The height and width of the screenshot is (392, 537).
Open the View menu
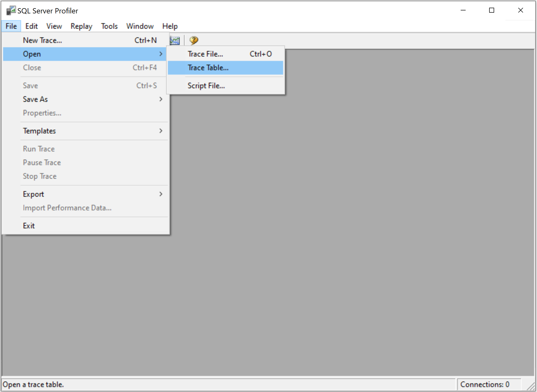54,26
